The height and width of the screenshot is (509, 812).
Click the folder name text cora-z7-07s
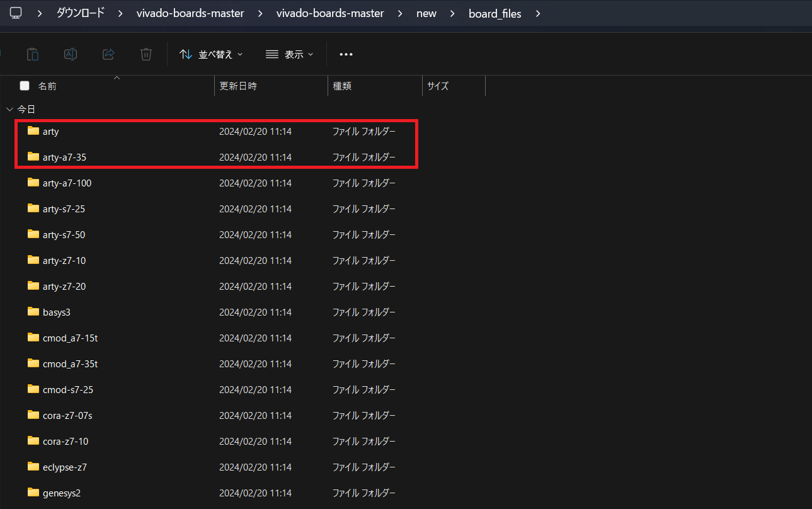coord(67,416)
